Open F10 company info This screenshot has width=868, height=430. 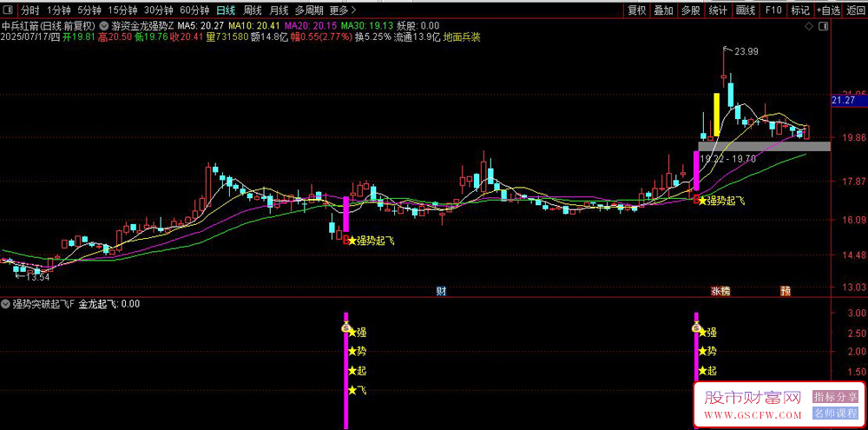click(x=773, y=10)
